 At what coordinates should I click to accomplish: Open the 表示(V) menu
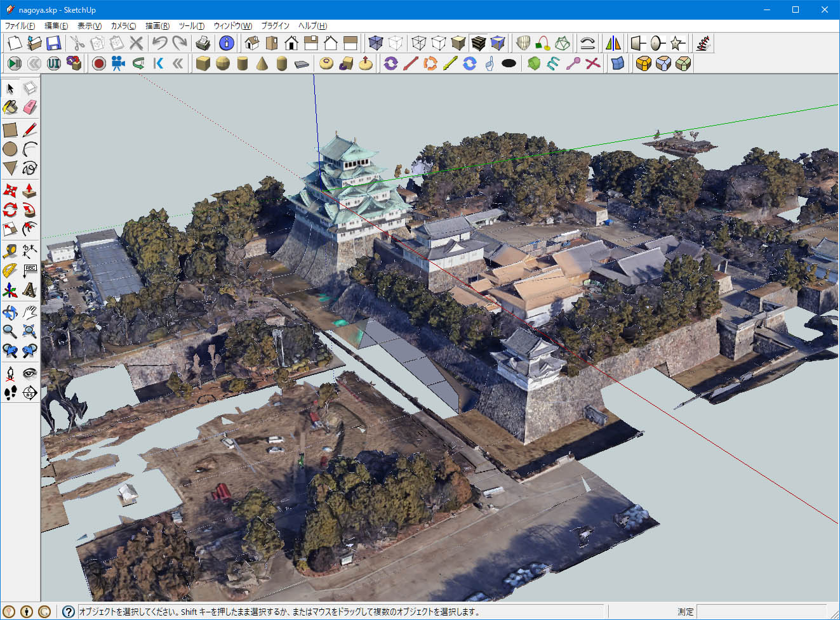pyautogui.click(x=89, y=26)
